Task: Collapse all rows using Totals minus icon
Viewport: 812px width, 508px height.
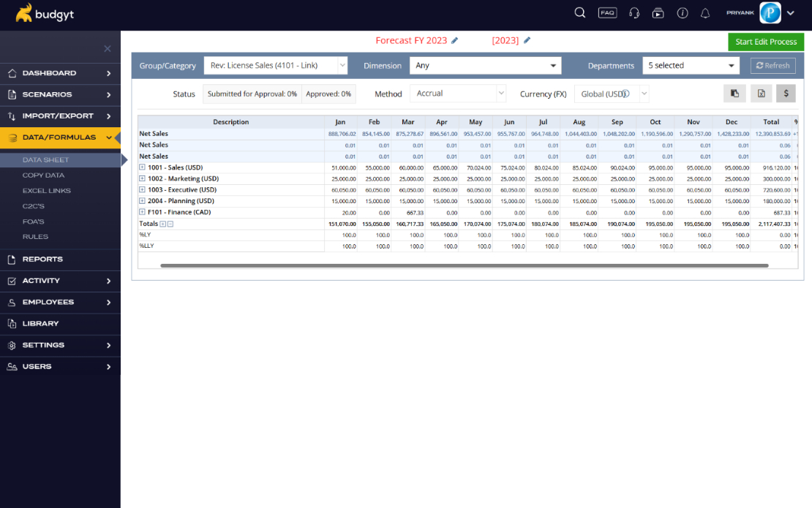Action: point(170,224)
